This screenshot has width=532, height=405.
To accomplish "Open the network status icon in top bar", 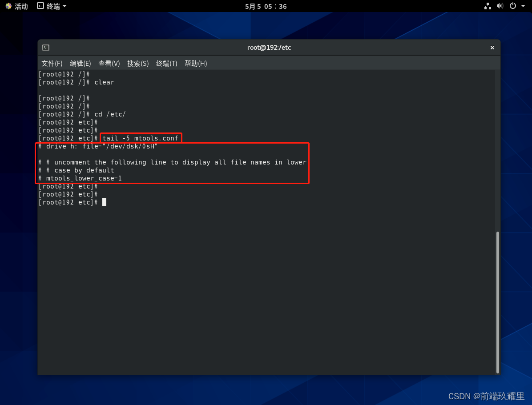I will (x=488, y=6).
